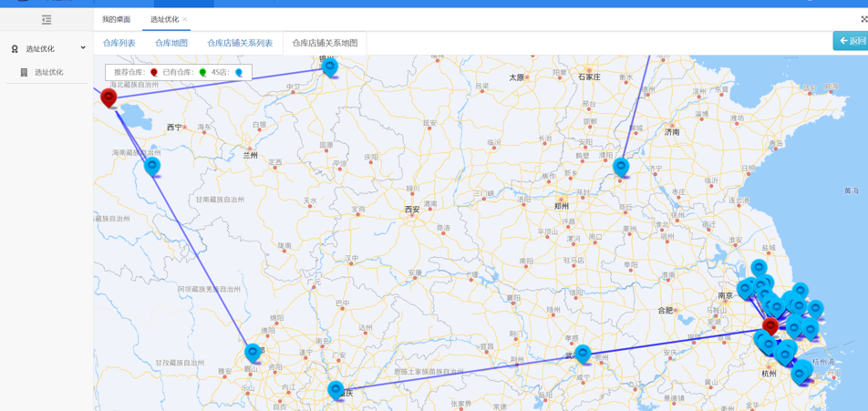
Task: Switch to the 仓库地图 tab
Action: [x=171, y=43]
